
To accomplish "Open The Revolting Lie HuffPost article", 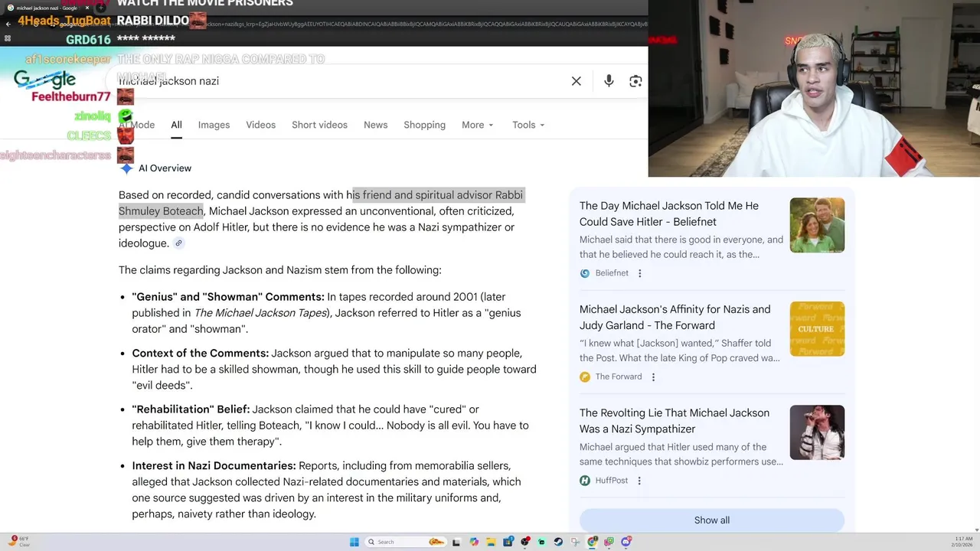I will coord(675,421).
